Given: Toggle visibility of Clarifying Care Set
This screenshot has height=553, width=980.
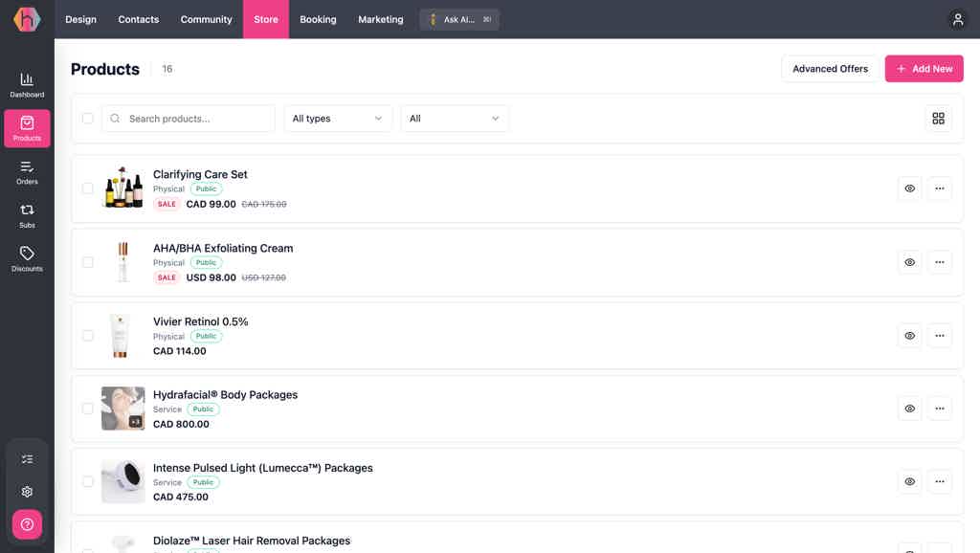Looking at the screenshot, I should point(909,188).
